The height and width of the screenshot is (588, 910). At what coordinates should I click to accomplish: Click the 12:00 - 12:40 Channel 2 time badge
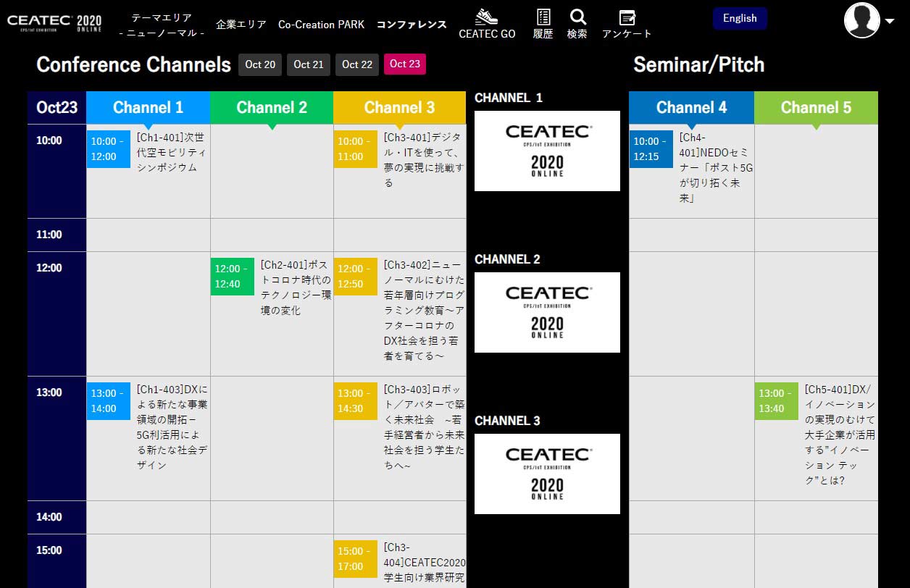pyautogui.click(x=233, y=277)
